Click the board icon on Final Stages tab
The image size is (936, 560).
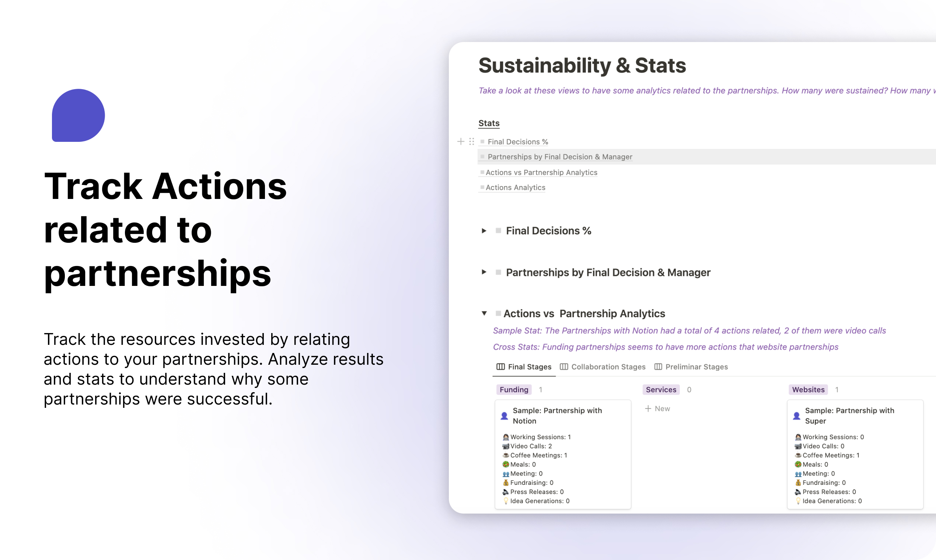point(500,367)
